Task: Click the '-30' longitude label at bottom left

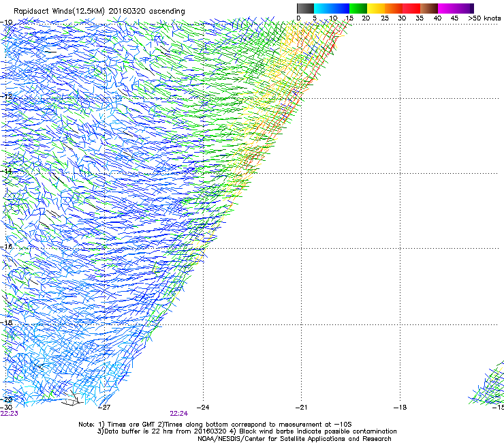Action: point(6,408)
